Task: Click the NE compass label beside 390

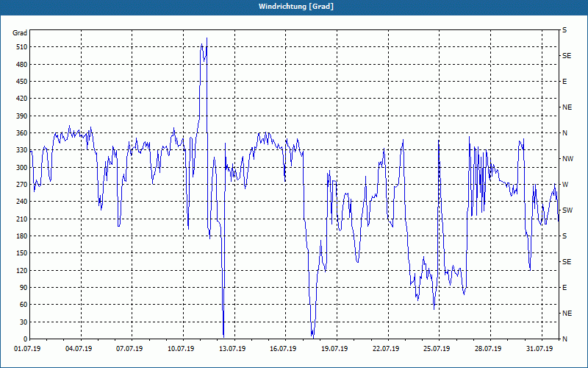Action: pos(567,107)
